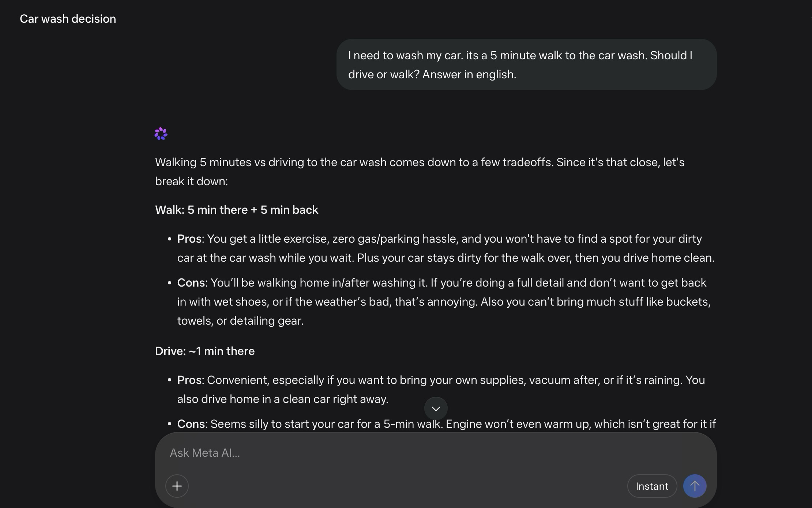Click the bold Cons label under Drive
The height and width of the screenshot is (508, 812).
pos(191,424)
